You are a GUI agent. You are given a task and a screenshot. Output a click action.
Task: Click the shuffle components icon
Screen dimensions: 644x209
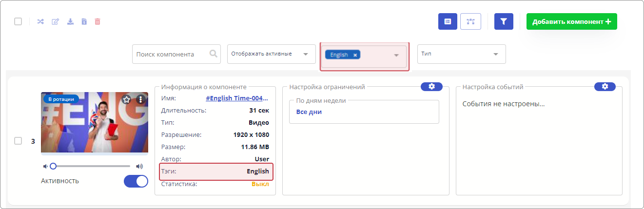point(40,21)
